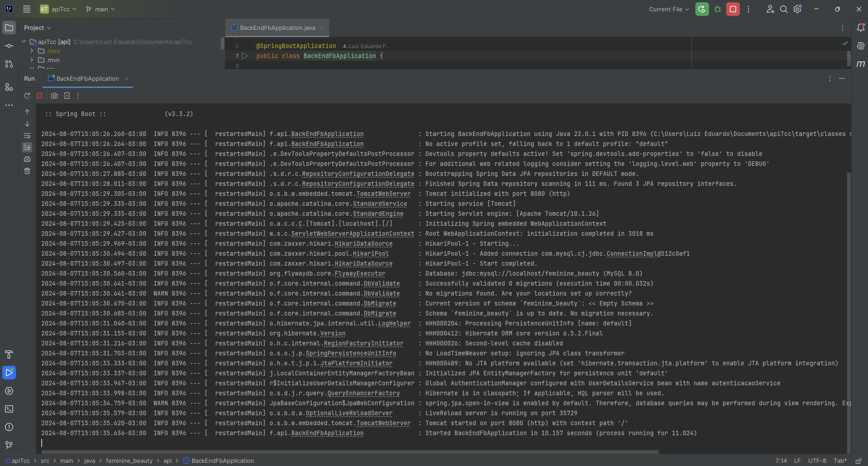Show more tool windows ellipsis
868x466 pixels.
[x=9, y=105]
